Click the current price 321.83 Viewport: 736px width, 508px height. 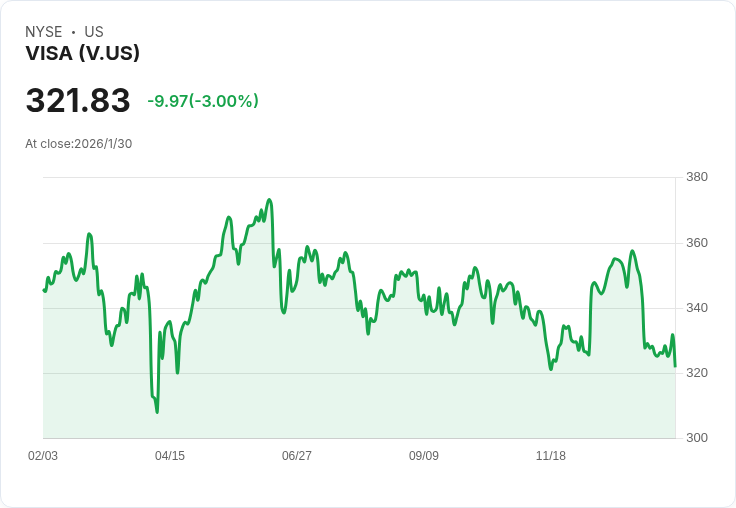78,101
